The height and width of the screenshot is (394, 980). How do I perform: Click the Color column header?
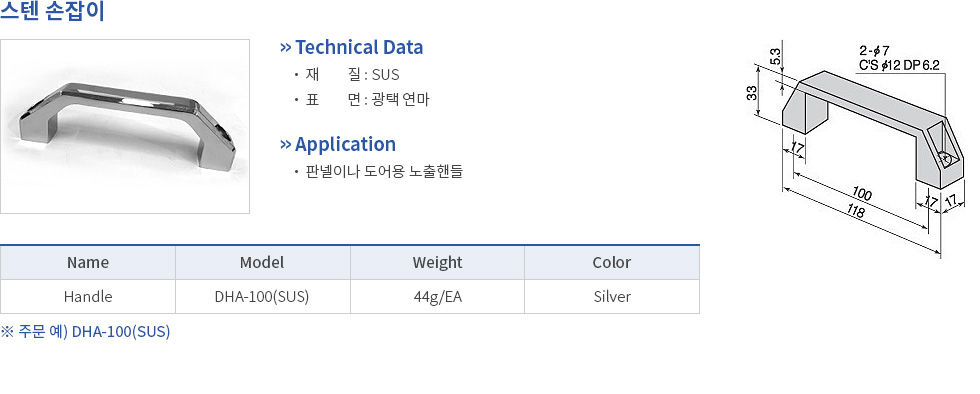coord(612,262)
